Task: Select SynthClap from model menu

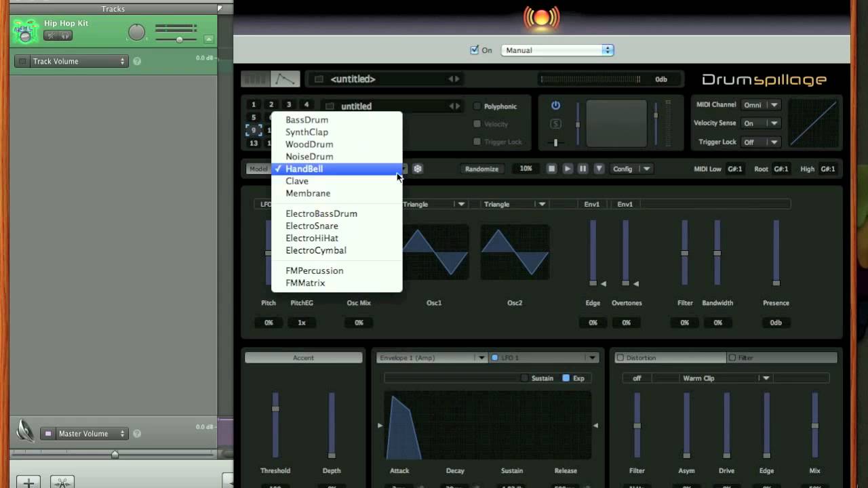Action: point(337,132)
